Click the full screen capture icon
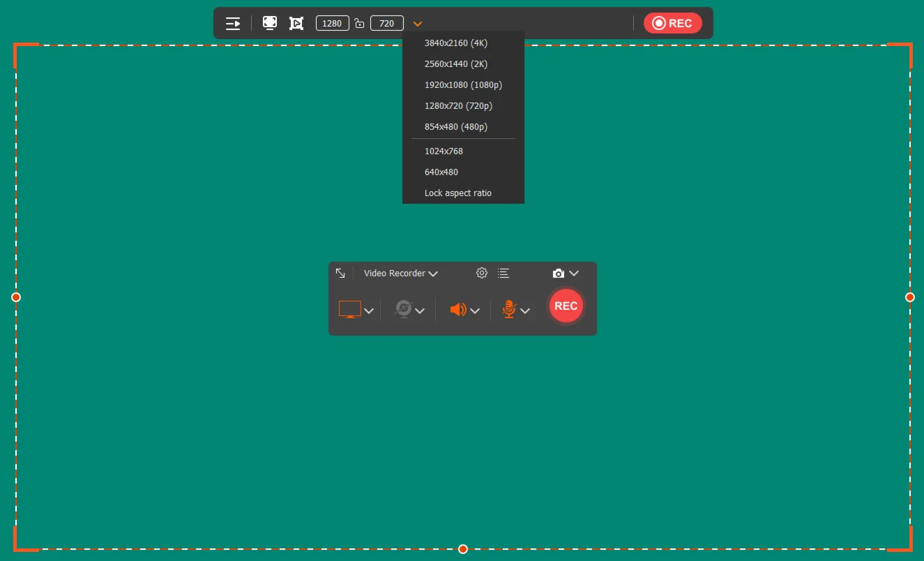The height and width of the screenshot is (561, 924). click(270, 23)
